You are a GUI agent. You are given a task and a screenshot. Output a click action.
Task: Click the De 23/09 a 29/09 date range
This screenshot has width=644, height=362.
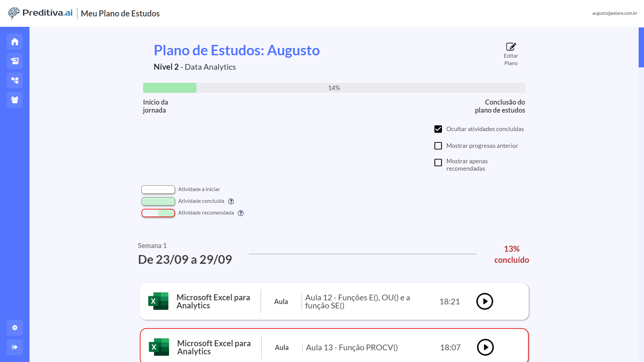(185, 259)
